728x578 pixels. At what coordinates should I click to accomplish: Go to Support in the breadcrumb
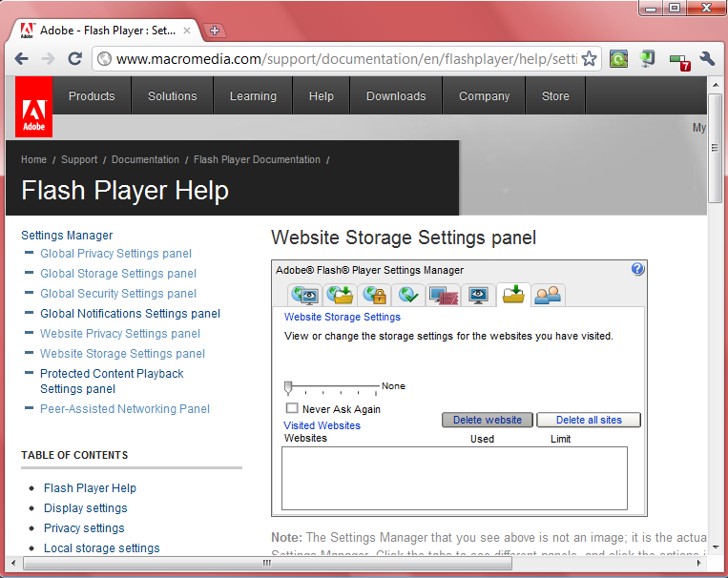click(x=79, y=159)
